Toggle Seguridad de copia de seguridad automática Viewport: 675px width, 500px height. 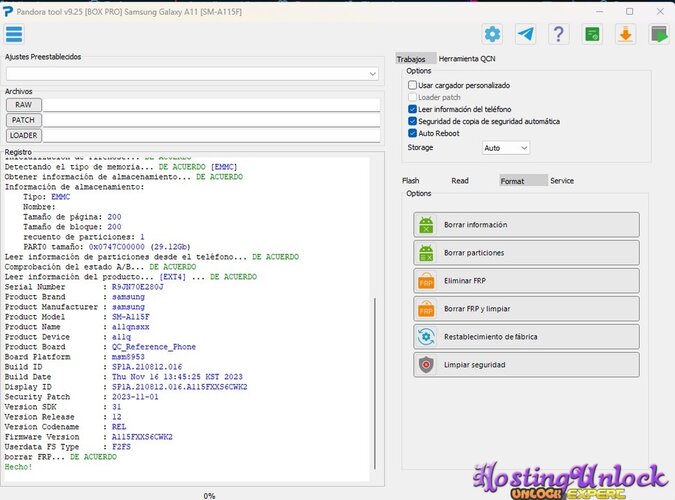(x=412, y=121)
